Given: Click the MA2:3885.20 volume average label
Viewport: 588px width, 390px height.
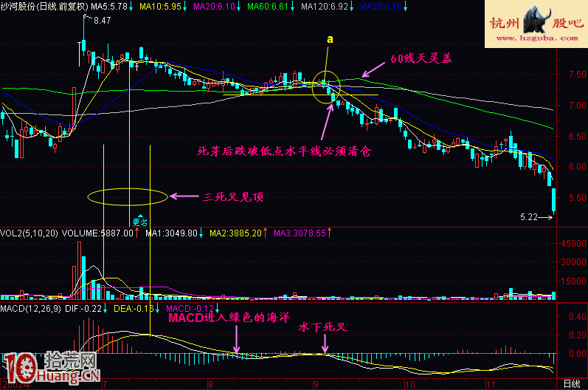Looking at the screenshot, I should (235, 233).
